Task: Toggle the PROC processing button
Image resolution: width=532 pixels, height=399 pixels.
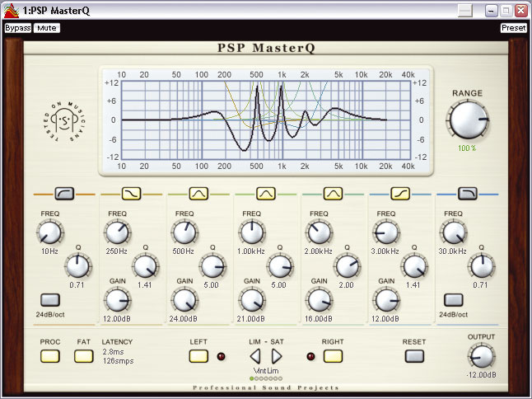Action: pyautogui.click(x=50, y=356)
